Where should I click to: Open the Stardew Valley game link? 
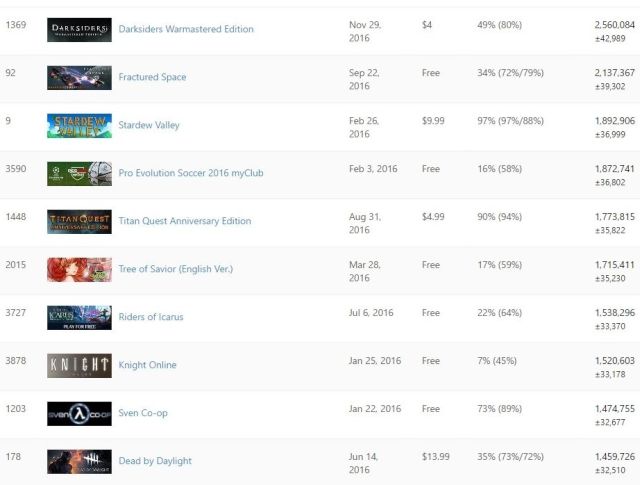tap(149, 126)
